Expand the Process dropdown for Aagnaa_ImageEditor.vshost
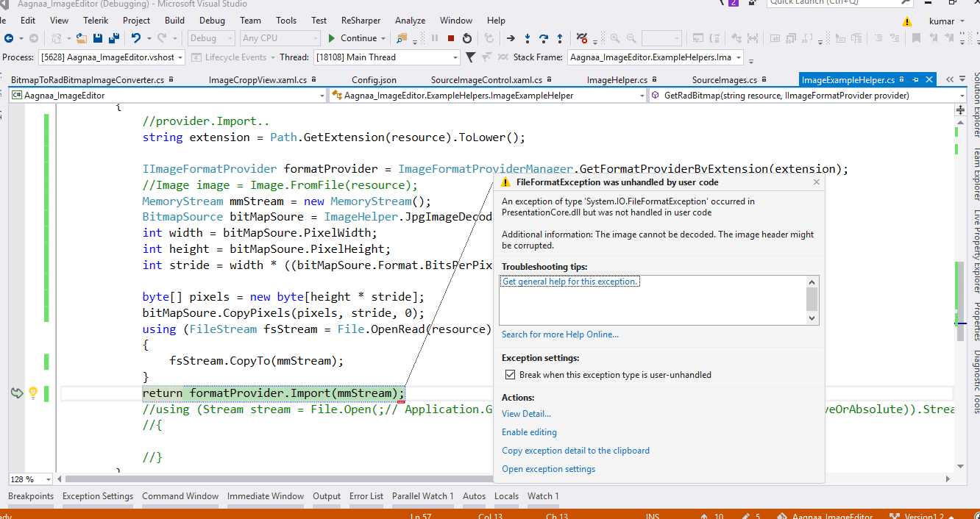 (x=180, y=57)
